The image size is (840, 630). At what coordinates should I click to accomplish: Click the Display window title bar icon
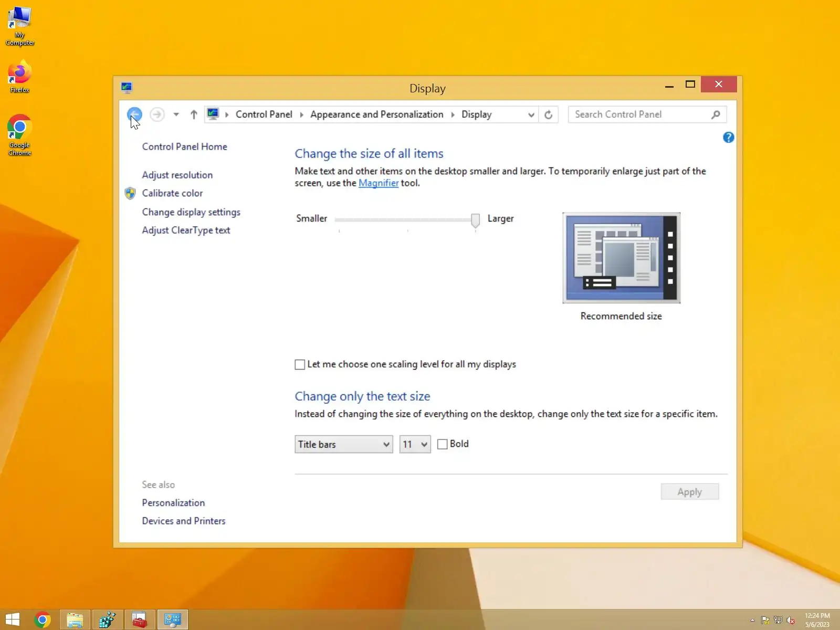tap(127, 88)
